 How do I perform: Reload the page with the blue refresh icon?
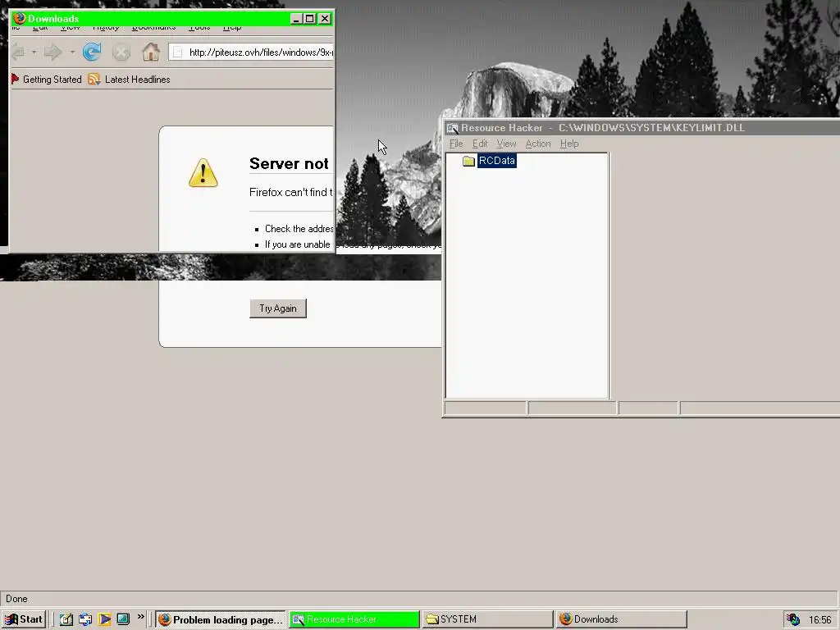pos(92,52)
